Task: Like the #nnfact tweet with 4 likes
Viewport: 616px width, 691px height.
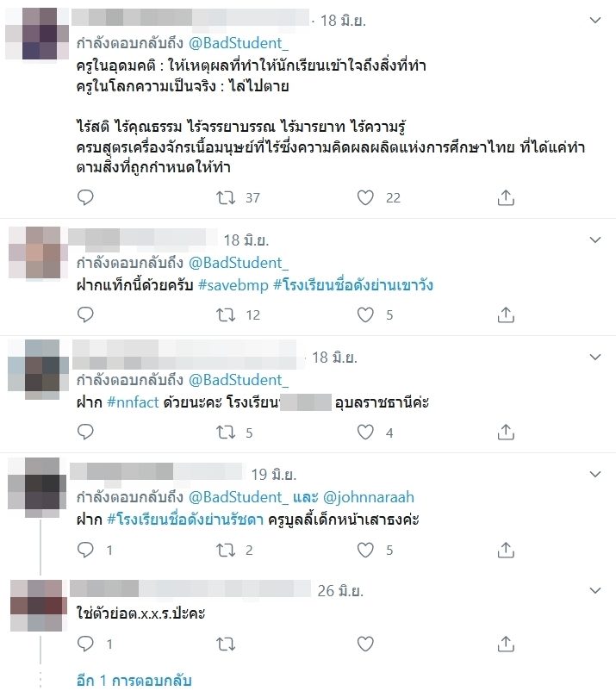Action: [365, 432]
